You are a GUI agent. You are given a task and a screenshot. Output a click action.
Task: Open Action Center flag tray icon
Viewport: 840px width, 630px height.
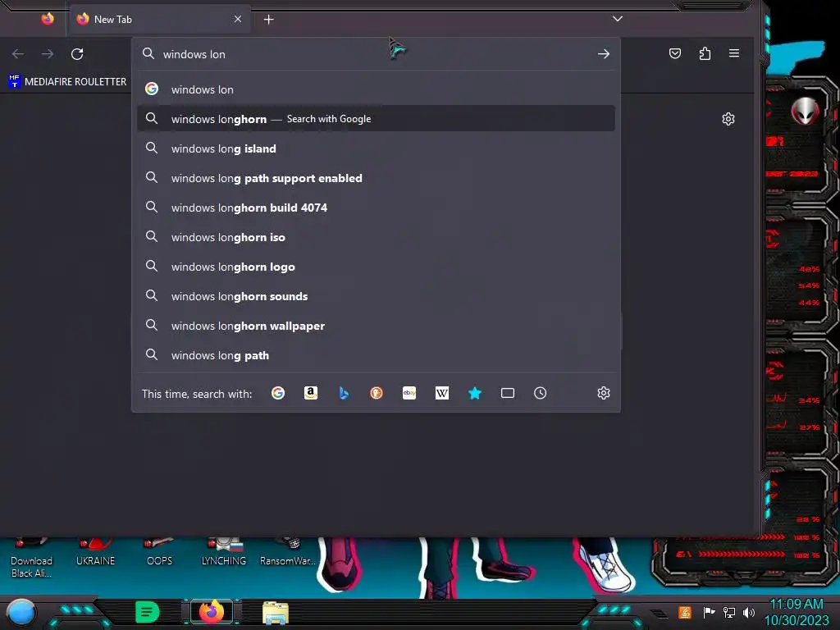point(709,612)
